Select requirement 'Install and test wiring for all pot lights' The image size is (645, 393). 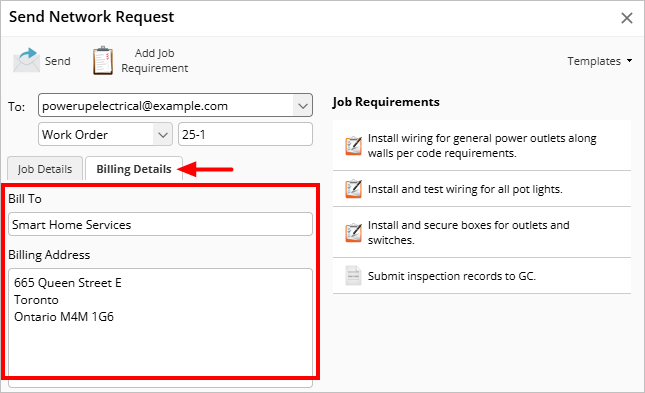point(482,189)
